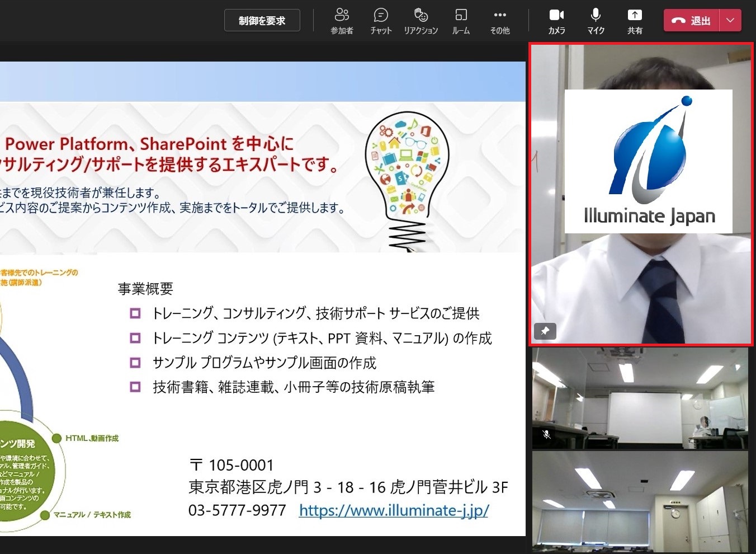Open the 参加者 participants panel
Image resolution: width=756 pixels, height=554 pixels.
(x=342, y=21)
